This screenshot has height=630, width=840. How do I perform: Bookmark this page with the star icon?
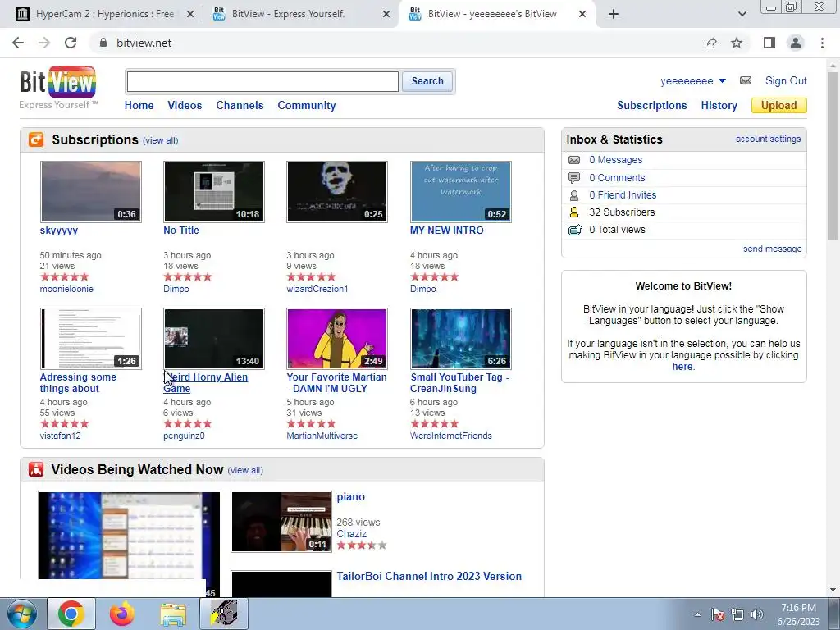[x=737, y=43]
